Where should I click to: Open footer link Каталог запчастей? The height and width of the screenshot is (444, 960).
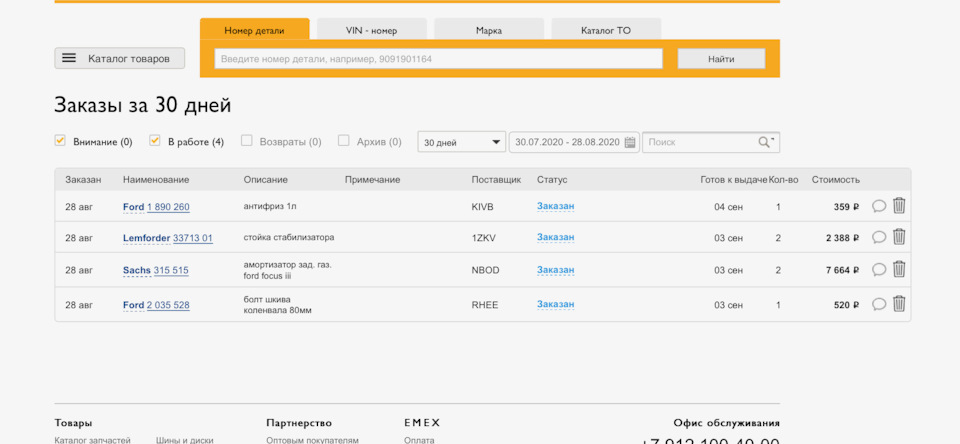pyautogui.click(x=92, y=440)
